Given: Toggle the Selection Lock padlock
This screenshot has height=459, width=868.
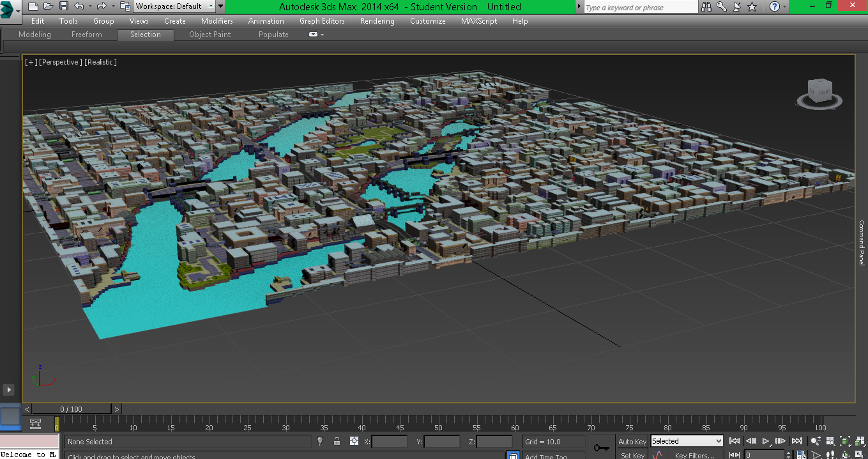Looking at the screenshot, I should pyautogui.click(x=337, y=441).
